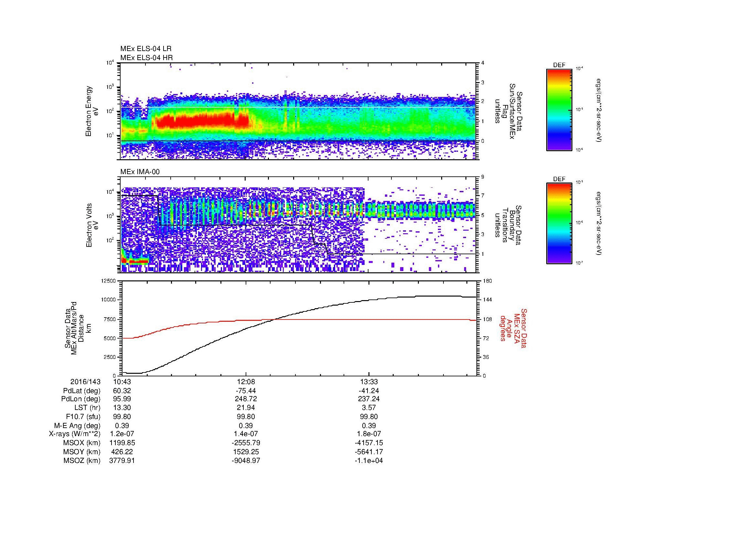Click the MSOX value '1199.85'

[122, 443]
